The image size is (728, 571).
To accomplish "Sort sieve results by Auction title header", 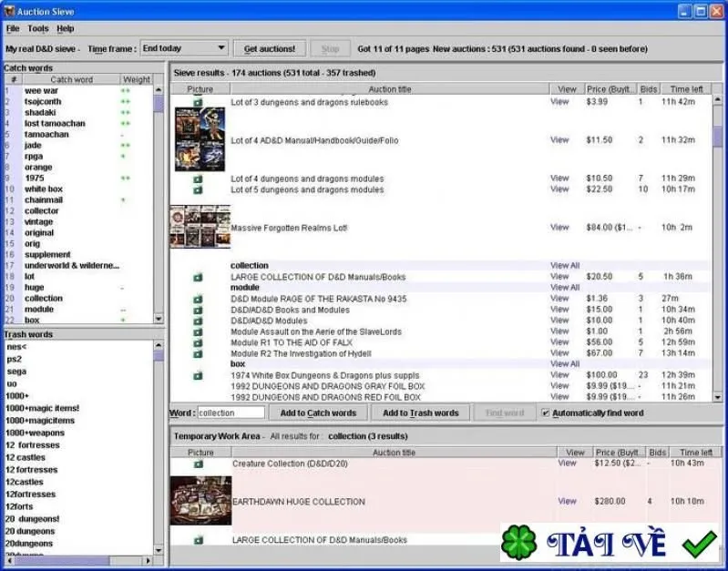I will [x=390, y=89].
